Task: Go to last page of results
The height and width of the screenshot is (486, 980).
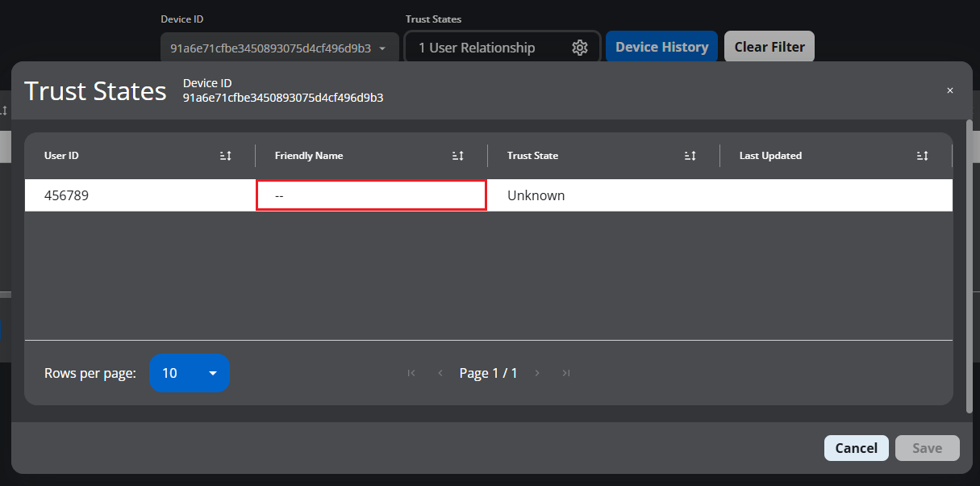Action: pos(566,373)
